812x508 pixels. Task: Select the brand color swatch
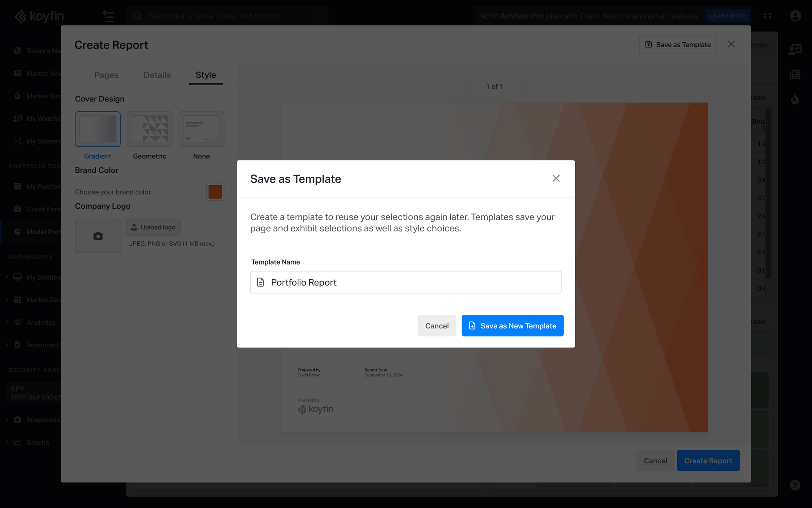(215, 192)
